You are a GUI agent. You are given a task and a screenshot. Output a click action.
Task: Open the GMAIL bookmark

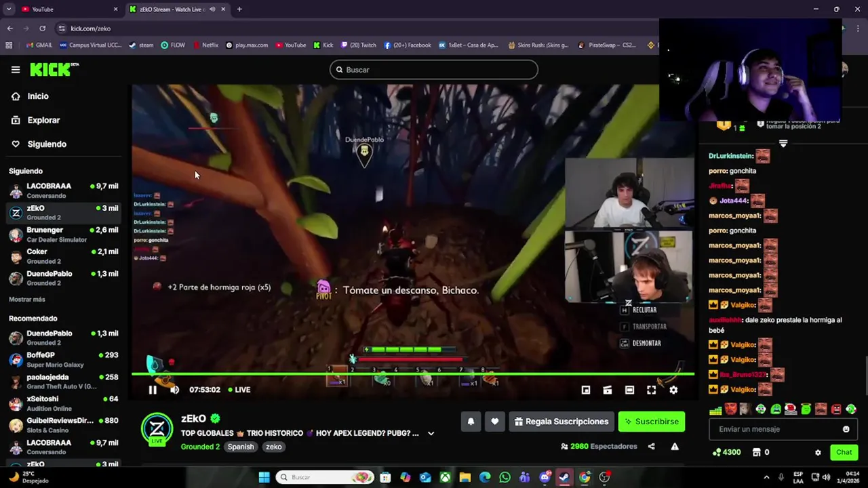[x=39, y=45]
